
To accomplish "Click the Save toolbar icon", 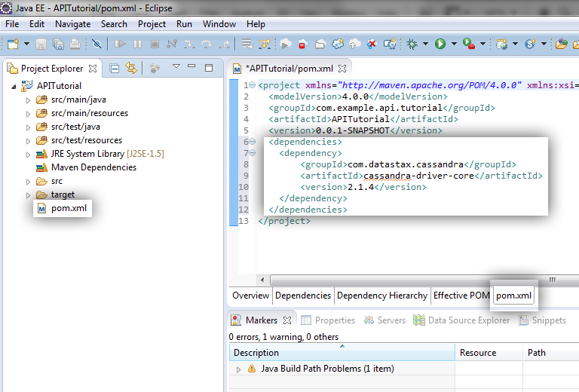I will (41, 44).
